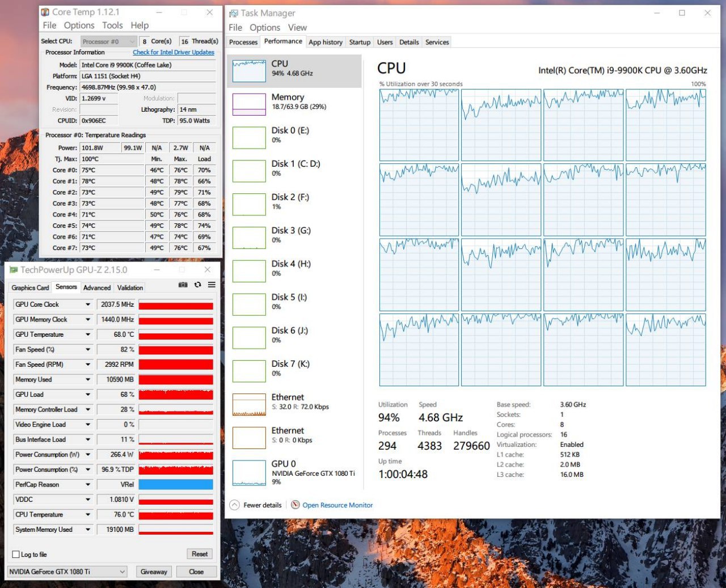This screenshot has height=588, width=726.
Task: Open the Core Temp Help menu
Action: click(140, 26)
